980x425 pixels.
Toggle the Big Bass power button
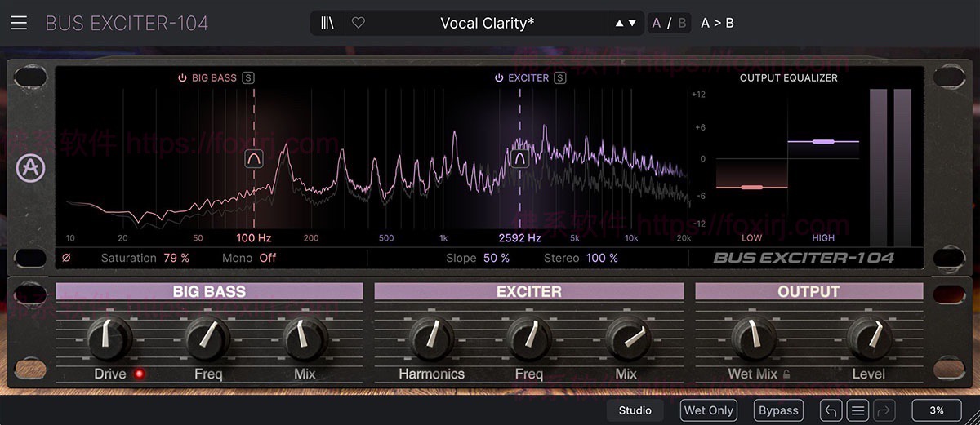(182, 78)
